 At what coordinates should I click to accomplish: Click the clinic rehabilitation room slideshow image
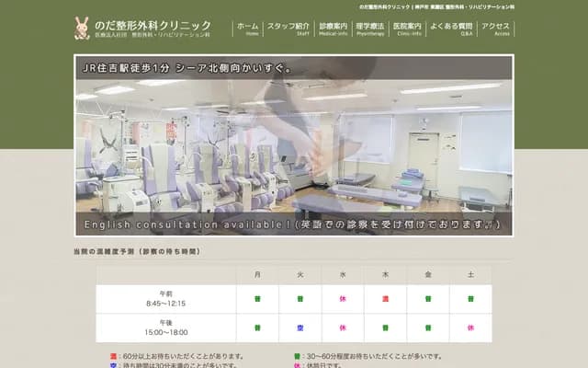293,147
